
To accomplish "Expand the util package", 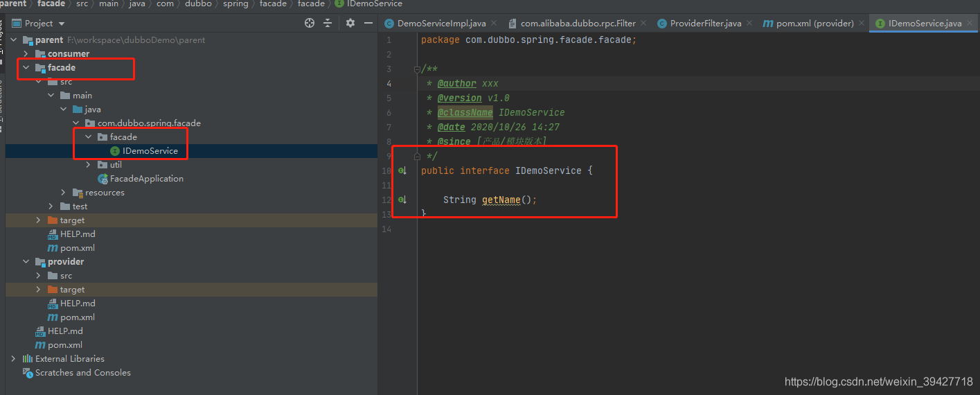I will tap(89, 164).
